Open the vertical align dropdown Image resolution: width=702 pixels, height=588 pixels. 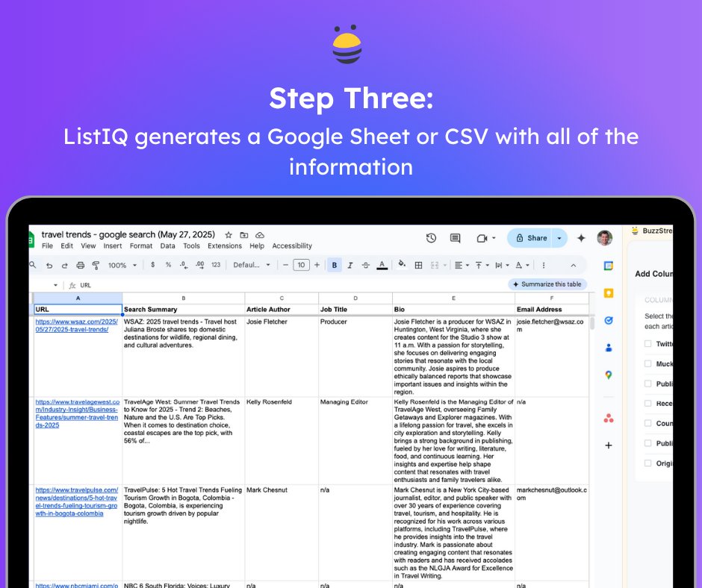(482, 266)
